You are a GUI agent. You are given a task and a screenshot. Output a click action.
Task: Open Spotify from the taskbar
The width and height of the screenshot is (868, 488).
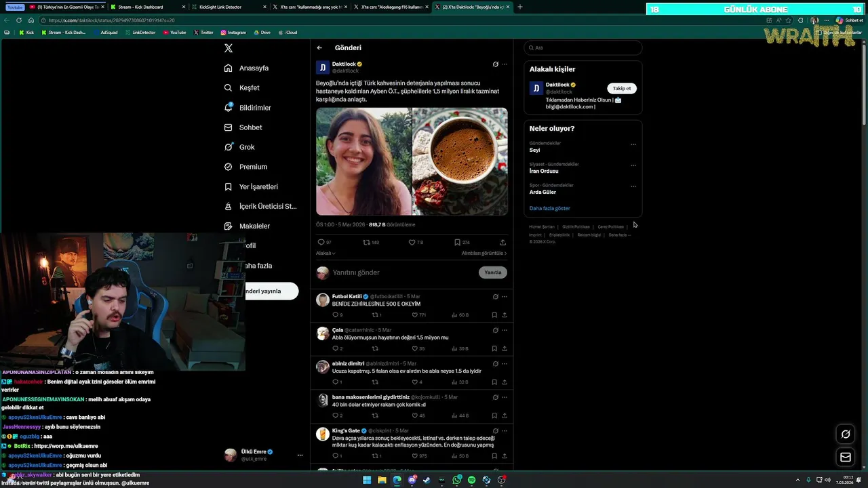coord(471,480)
